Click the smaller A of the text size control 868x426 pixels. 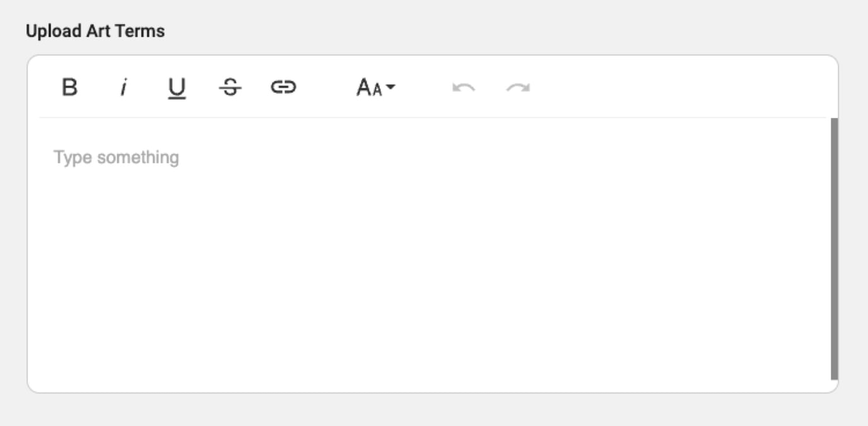click(x=377, y=89)
